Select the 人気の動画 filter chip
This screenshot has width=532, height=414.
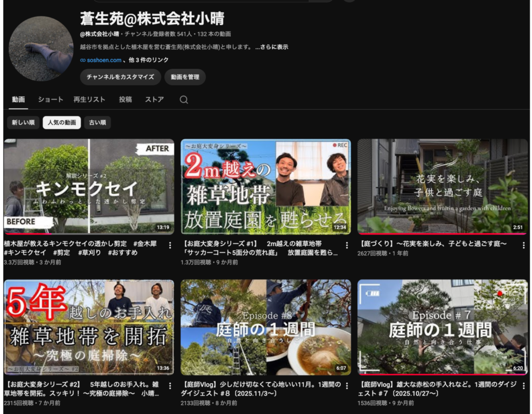coord(62,123)
